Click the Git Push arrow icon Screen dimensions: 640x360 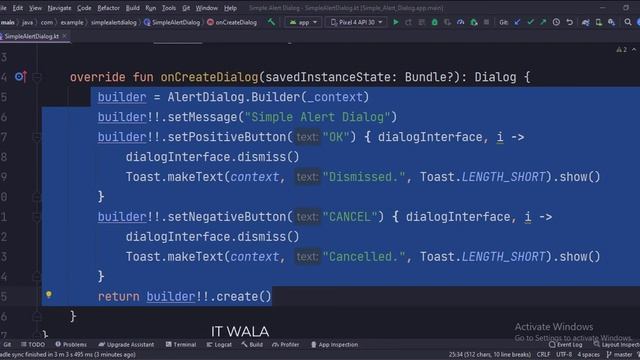(543, 22)
